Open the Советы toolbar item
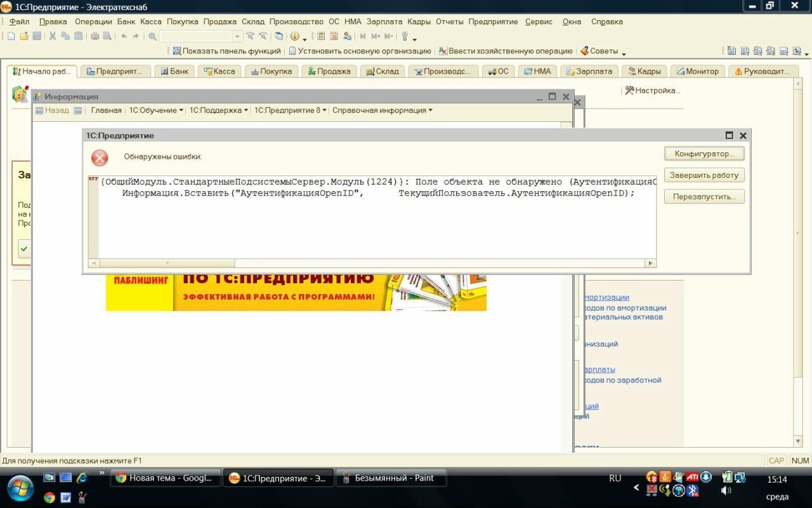812x508 pixels. tap(599, 51)
